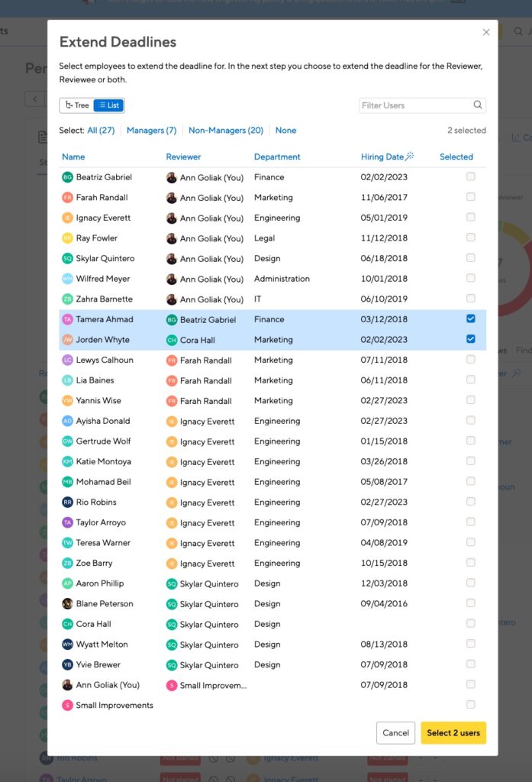532x782 pixels.
Task: Click Zahra Barnette's avatar icon
Action: (x=67, y=299)
